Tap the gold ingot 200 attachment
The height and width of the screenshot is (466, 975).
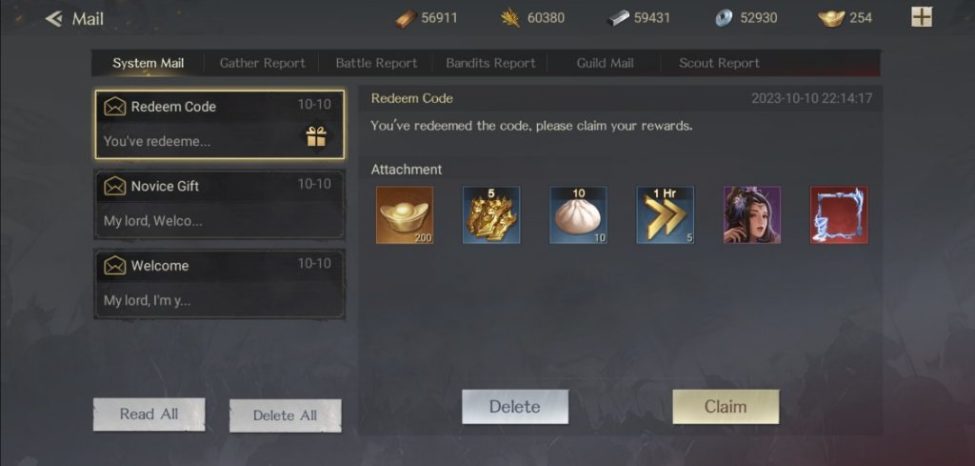tap(405, 215)
